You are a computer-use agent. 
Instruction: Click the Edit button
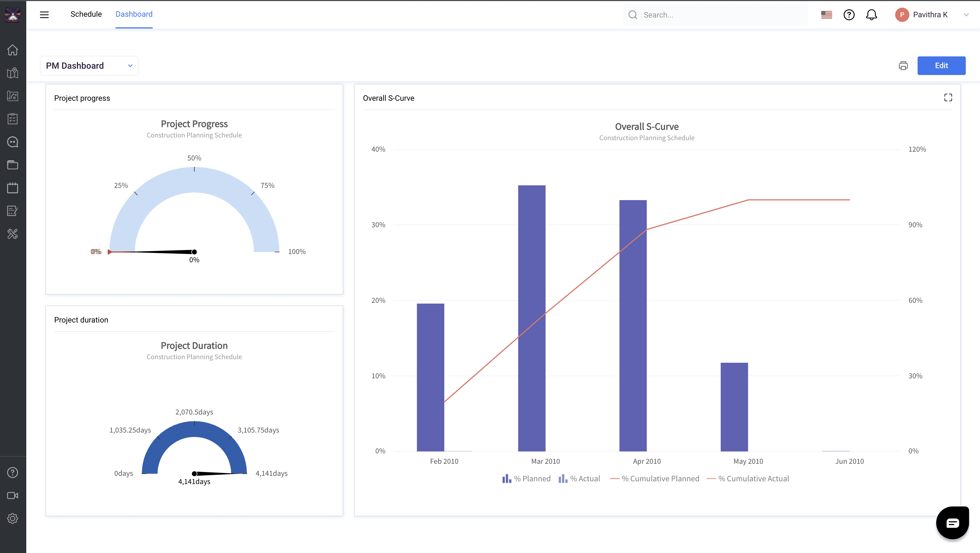pyautogui.click(x=941, y=65)
